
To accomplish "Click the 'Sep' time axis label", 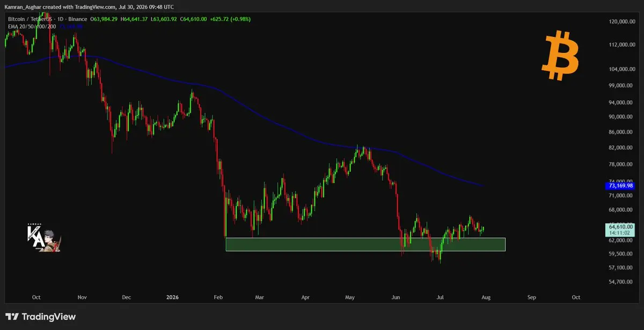I will [531, 297].
